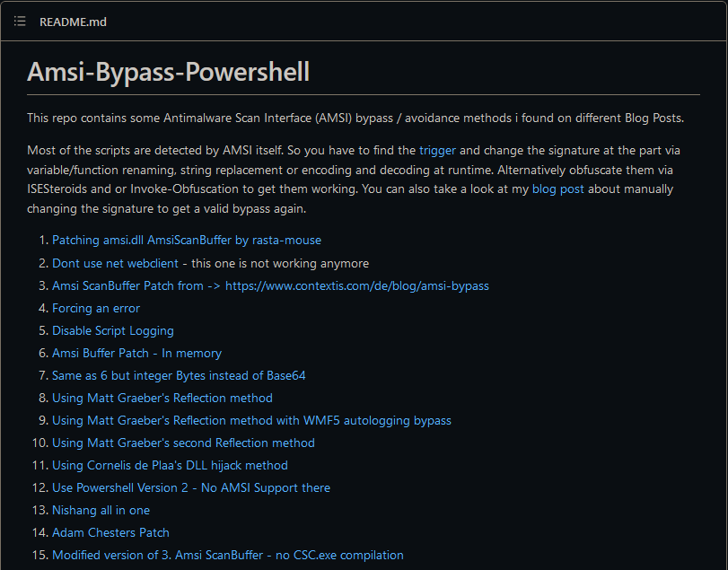This screenshot has height=570, width=728.
Task: Click the repo description paragraph about AMSI
Action: (x=355, y=118)
